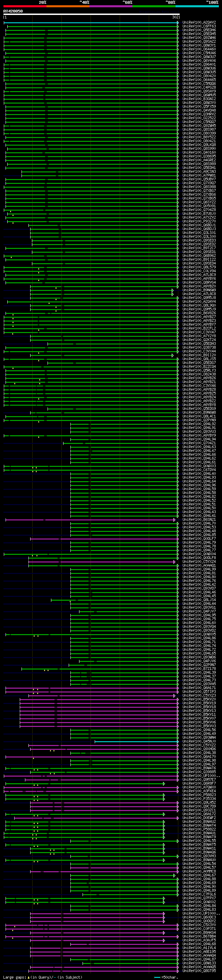Select the UniRef100_B3GNI2 label
This screenshot has height=980, width=222.
click(x=199, y=99)
